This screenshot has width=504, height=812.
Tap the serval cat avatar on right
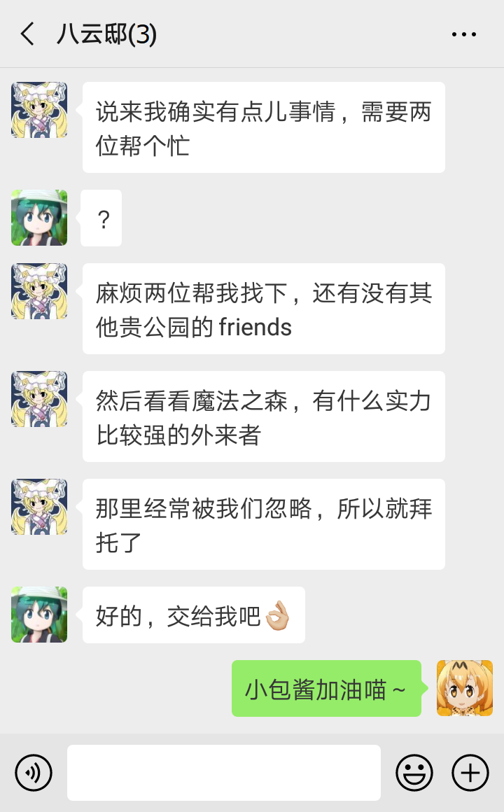465,688
